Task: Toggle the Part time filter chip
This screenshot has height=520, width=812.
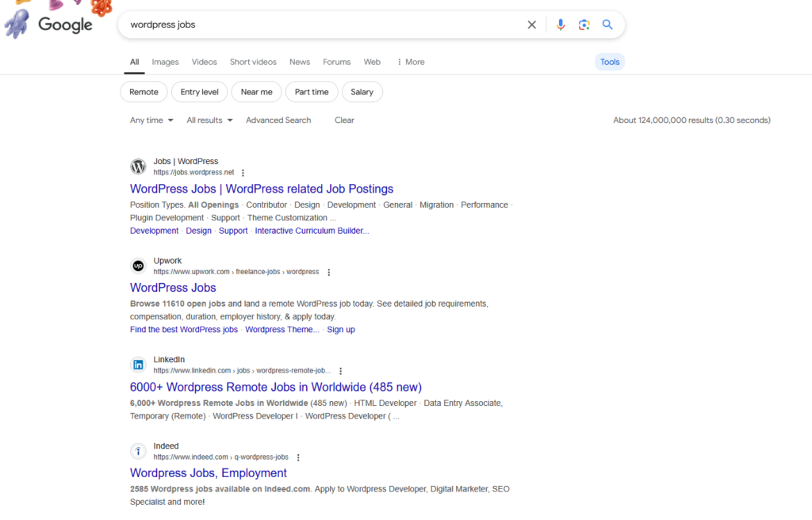Action: click(x=312, y=92)
